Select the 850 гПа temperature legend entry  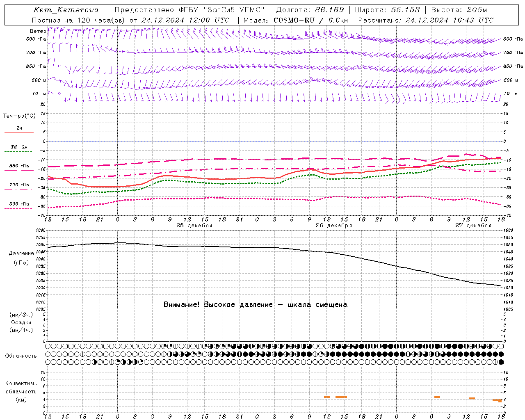(x=19, y=166)
